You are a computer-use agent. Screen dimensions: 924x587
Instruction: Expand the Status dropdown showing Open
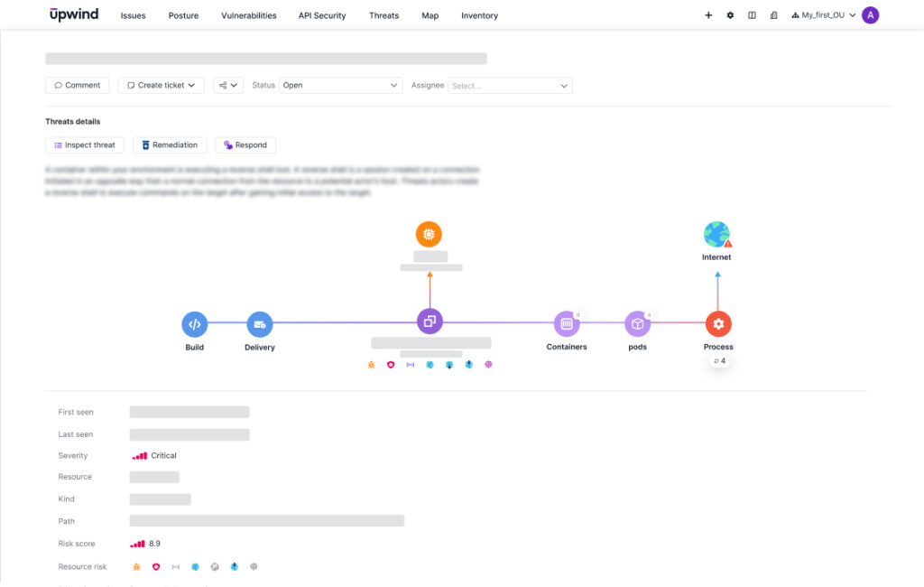pos(341,85)
